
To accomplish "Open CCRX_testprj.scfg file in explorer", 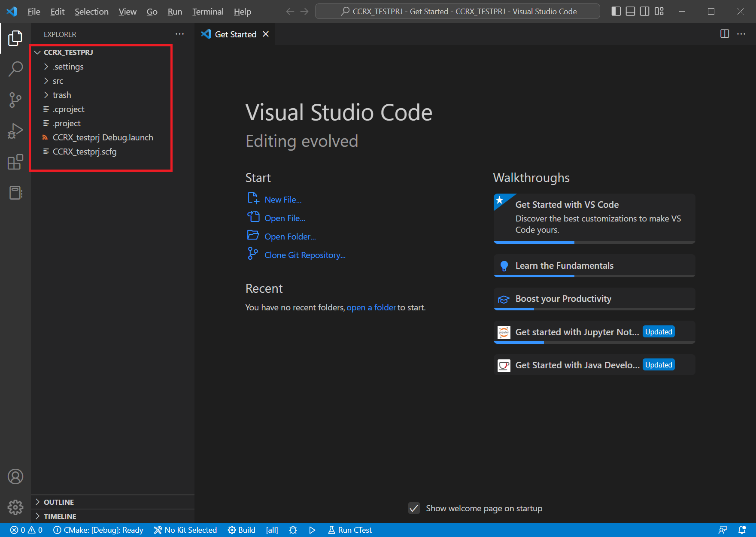I will (x=85, y=152).
